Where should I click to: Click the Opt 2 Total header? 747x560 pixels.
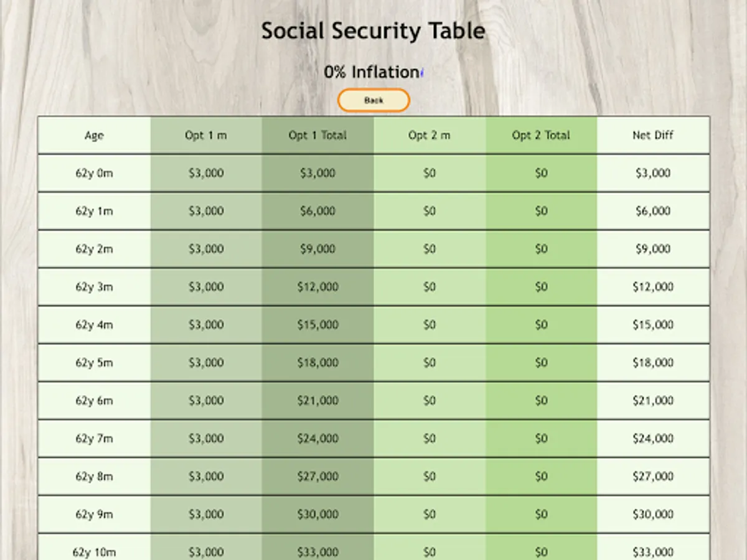coord(541,136)
